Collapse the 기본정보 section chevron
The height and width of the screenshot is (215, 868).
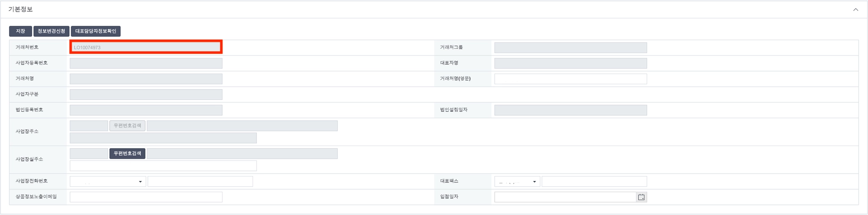click(855, 9)
